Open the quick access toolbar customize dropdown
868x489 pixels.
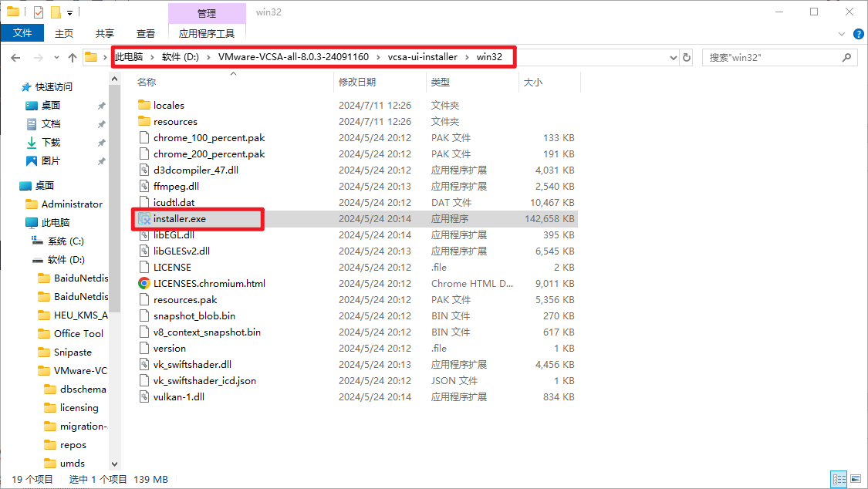[69, 12]
